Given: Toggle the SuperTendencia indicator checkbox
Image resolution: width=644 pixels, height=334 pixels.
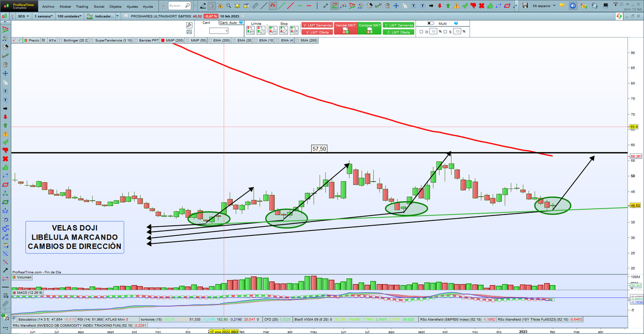Looking at the screenshot, I should pos(92,40).
